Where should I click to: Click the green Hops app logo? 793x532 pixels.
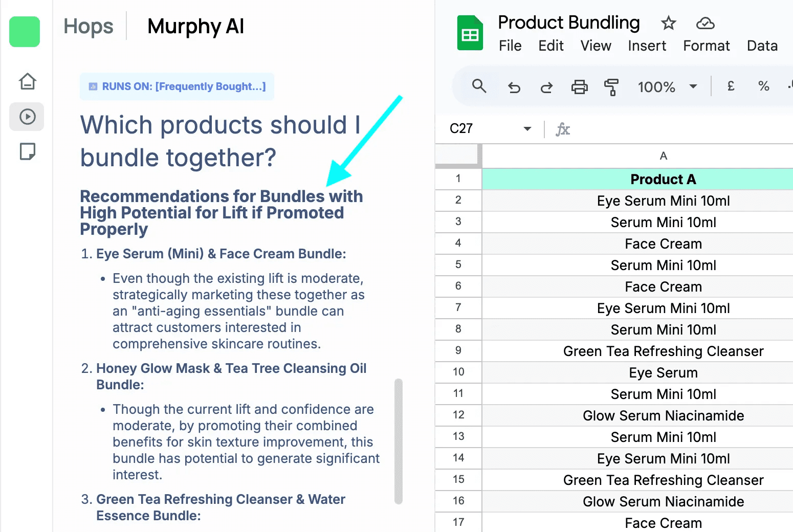pyautogui.click(x=25, y=32)
